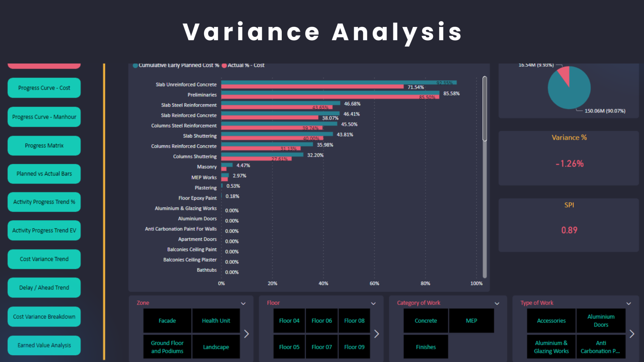This screenshot has height=362, width=644.
Task: Select the Progress Curve - Manhour panel
Action: [43, 116]
